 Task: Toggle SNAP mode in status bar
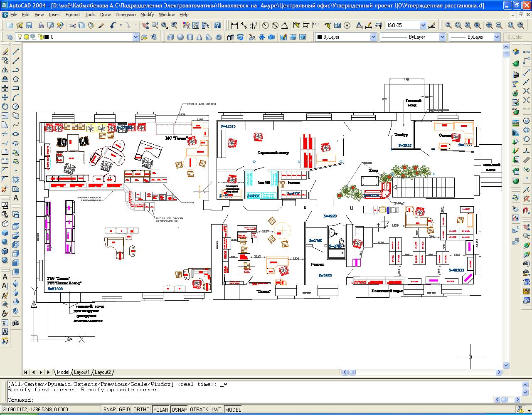tap(109, 410)
